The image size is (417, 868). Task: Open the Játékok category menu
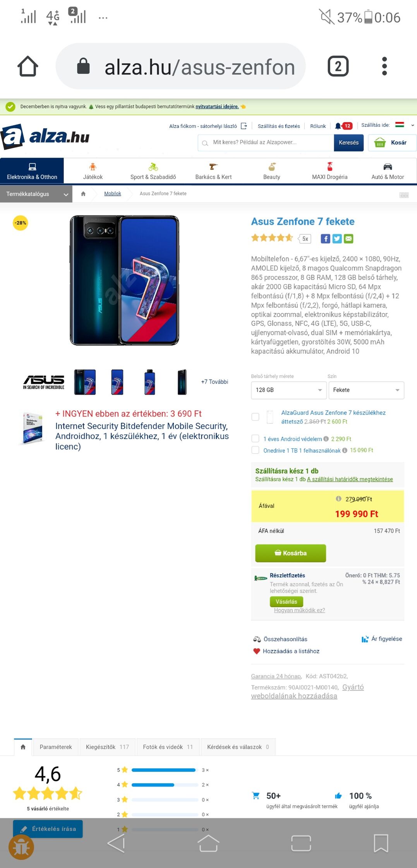[x=93, y=171]
